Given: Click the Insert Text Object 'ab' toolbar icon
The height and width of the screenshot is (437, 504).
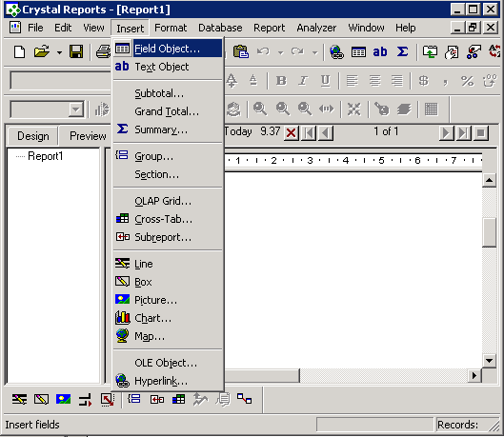Looking at the screenshot, I should [x=380, y=51].
